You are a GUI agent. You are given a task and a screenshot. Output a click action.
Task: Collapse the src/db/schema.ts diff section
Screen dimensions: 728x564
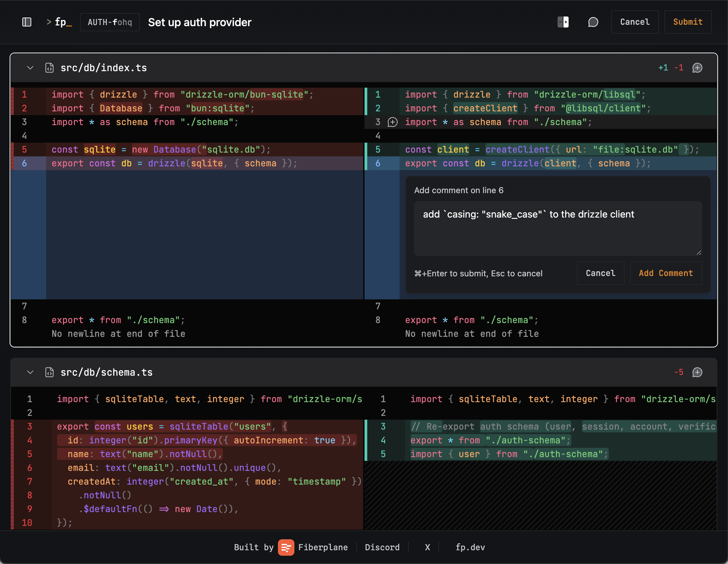click(x=30, y=372)
